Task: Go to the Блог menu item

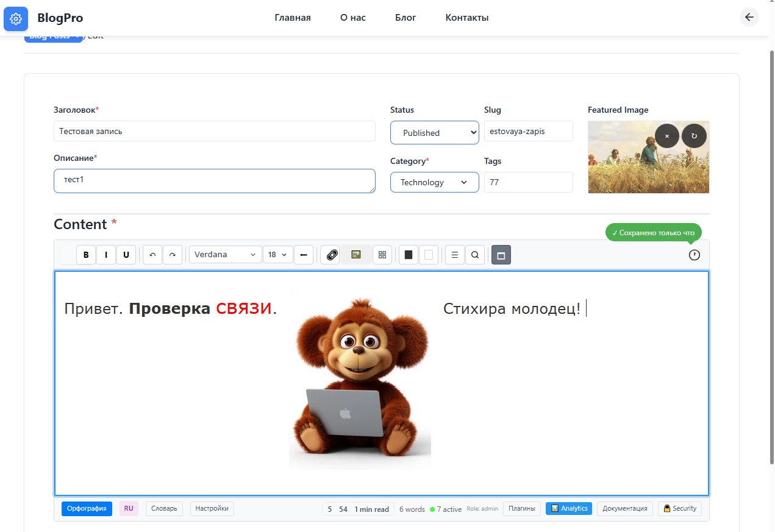Action: [405, 18]
